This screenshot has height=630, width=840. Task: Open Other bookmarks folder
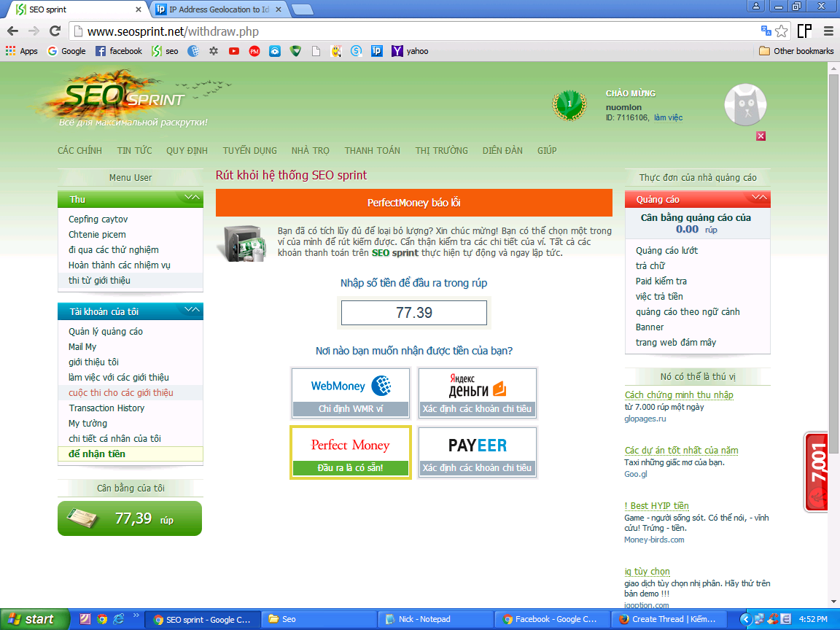796,51
